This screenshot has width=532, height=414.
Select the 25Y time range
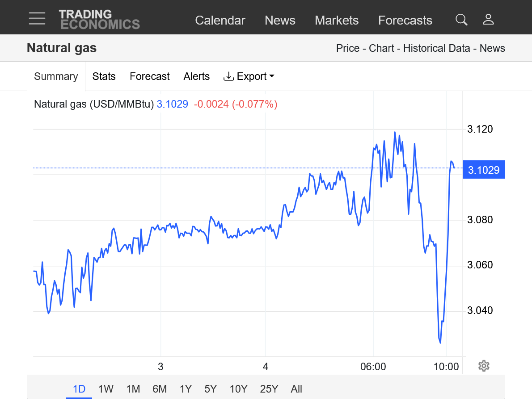coord(269,389)
